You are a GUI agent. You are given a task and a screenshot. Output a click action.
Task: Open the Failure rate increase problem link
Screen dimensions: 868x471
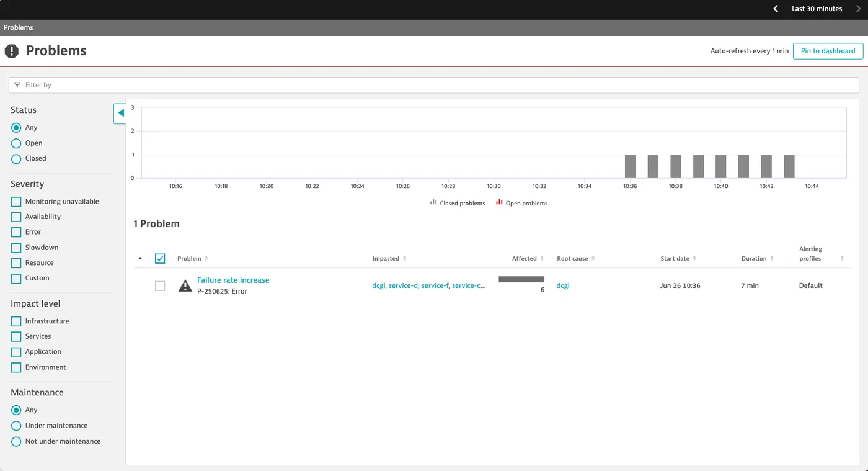233,280
